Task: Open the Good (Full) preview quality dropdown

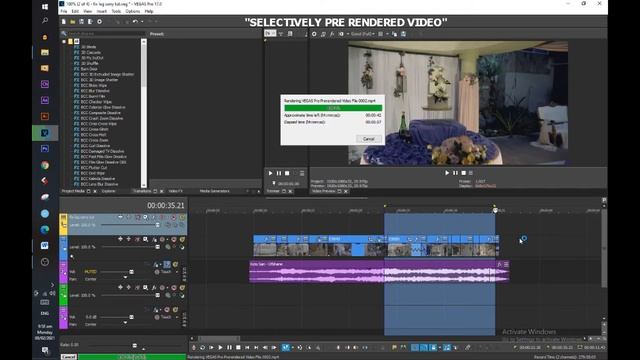Action: point(362,34)
